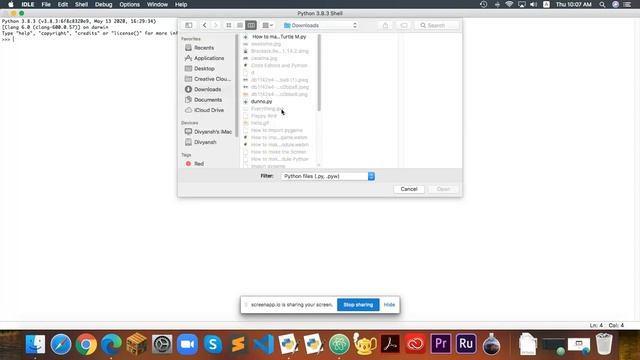Viewport: 640px width, 360px height.
Task: Click Stop sharing button
Action: coord(358,305)
